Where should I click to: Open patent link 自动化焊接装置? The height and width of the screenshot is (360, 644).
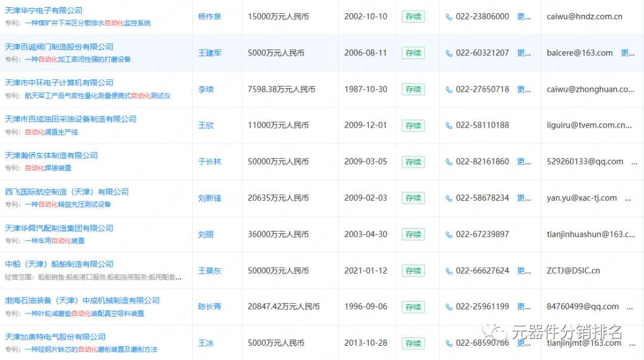48,168
